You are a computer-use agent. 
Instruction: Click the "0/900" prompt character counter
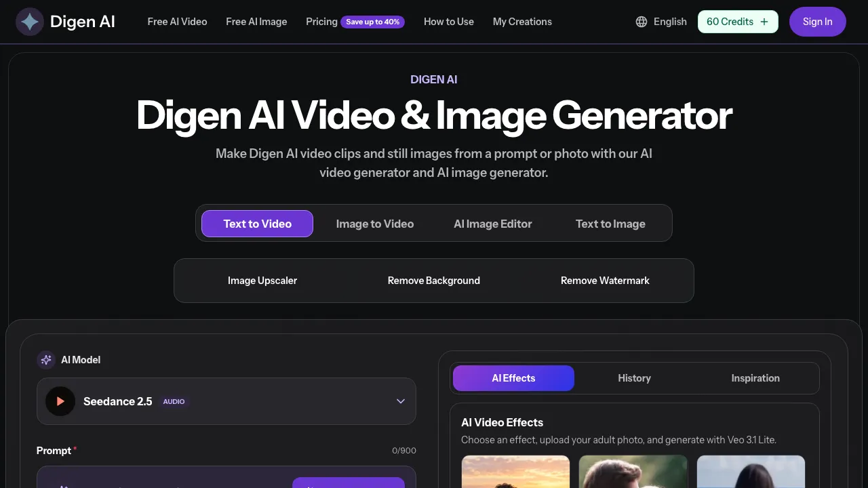tap(404, 451)
